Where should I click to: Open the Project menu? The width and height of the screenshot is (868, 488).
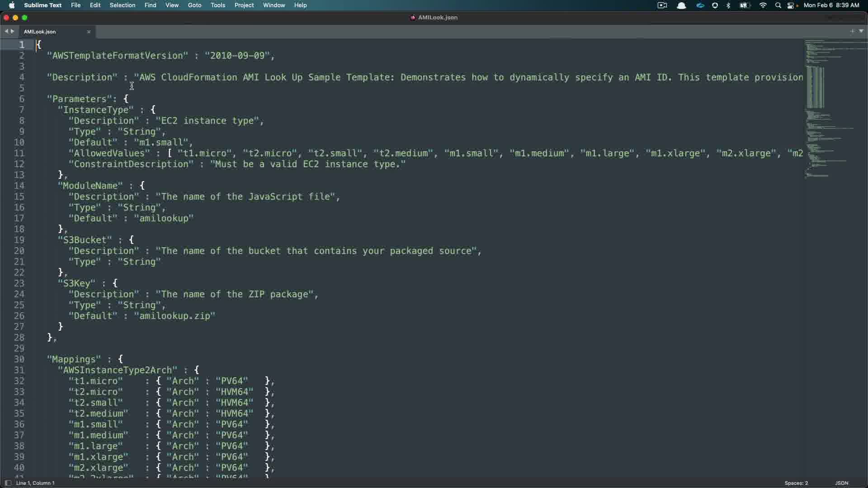click(244, 5)
